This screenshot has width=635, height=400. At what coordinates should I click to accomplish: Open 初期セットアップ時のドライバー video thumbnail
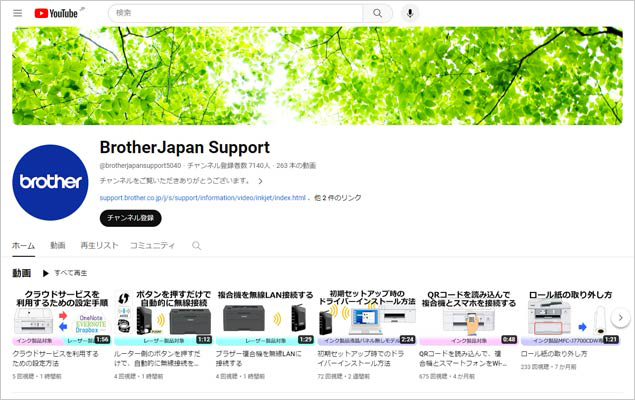367,317
